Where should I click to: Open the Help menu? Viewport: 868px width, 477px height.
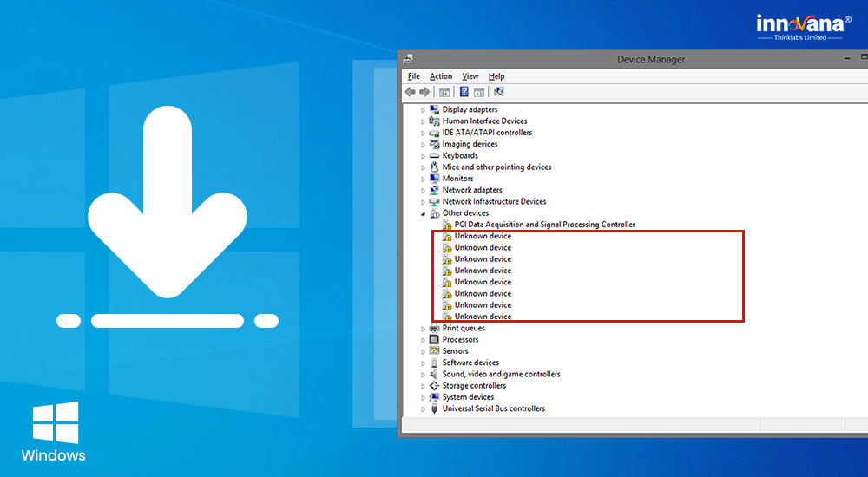(496, 76)
